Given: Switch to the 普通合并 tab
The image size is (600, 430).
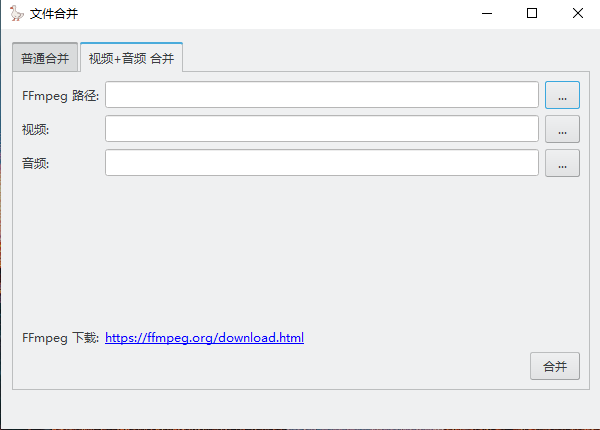Looking at the screenshot, I should (45, 58).
